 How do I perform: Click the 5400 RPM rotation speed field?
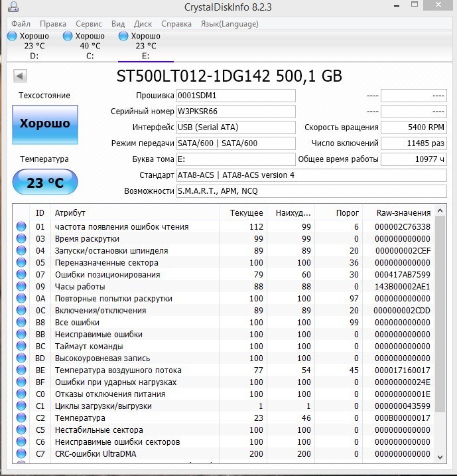414,127
